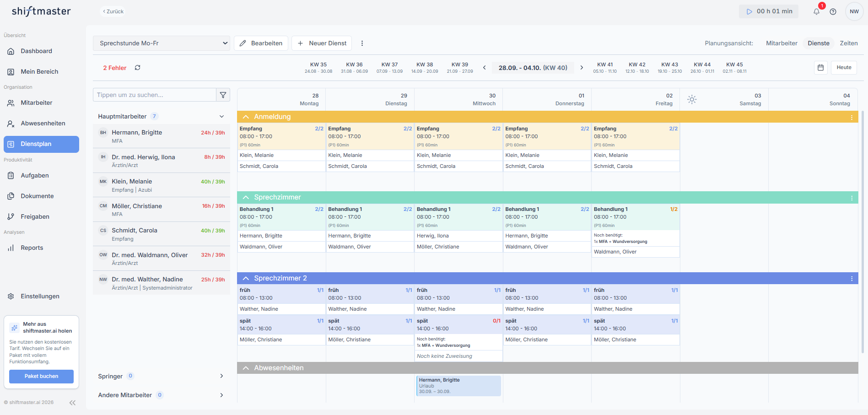Refresh the error check next to 2 Fehler

[x=137, y=68]
